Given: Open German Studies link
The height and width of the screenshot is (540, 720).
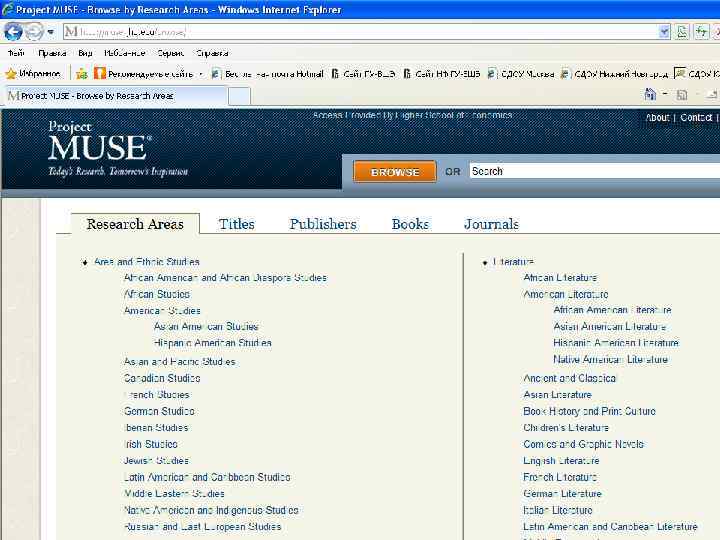Looking at the screenshot, I should pyautogui.click(x=159, y=411).
